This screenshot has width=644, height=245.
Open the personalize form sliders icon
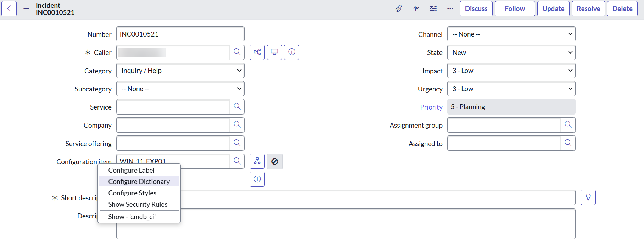[x=433, y=9]
